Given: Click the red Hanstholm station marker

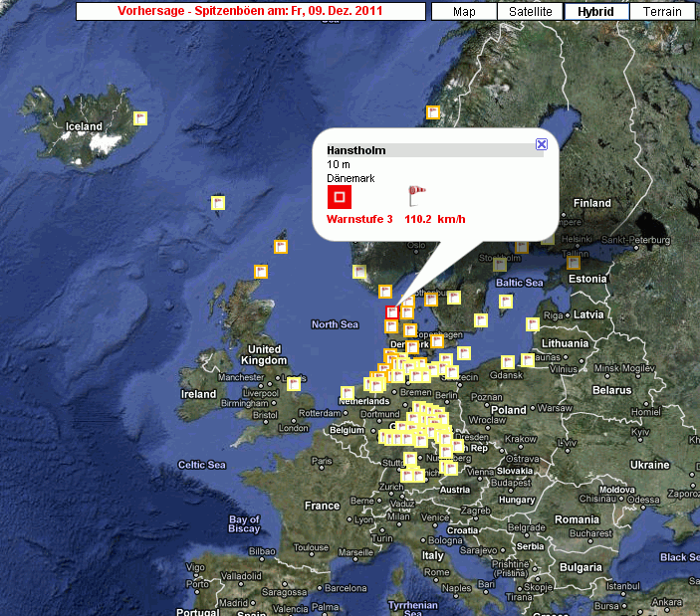Looking at the screenshot, I should pos(392,311).
